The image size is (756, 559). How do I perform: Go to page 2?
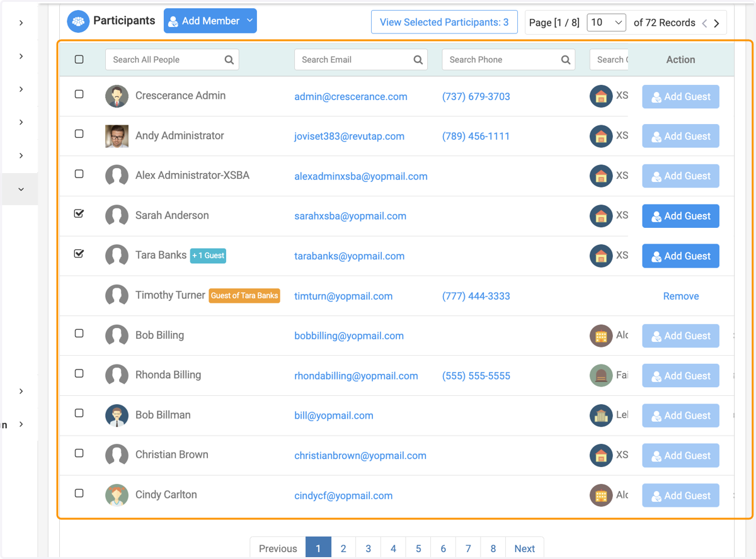point(343,548)
